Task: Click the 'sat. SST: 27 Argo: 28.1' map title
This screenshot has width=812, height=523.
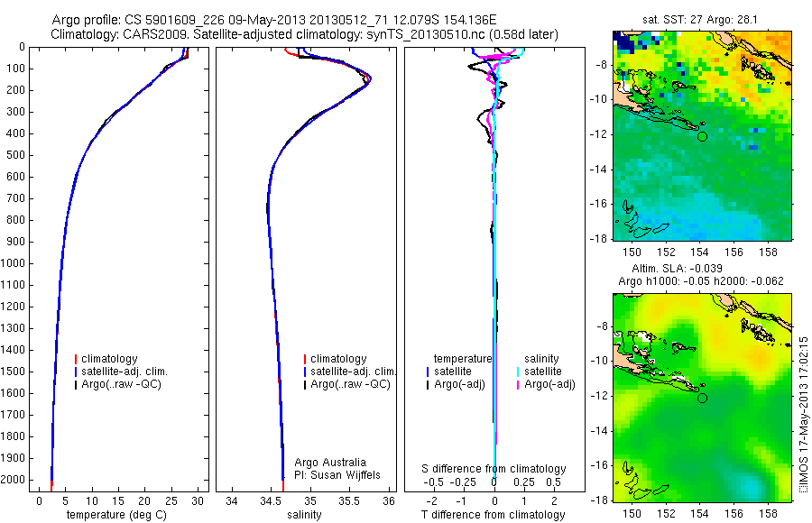Action: click(x=699, y=20)
